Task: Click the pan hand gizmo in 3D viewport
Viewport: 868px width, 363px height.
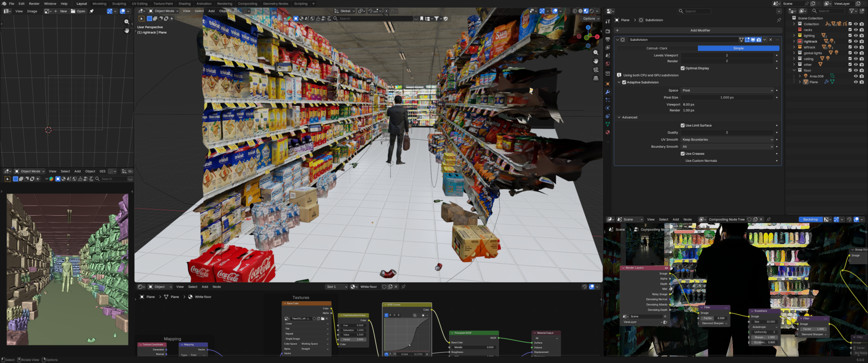Action: (x=596, y=61)
